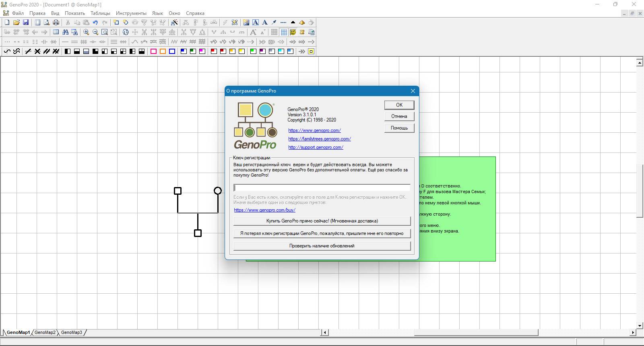
Task: Click the yellow square with inner box icon
Action: [x=311, y=51]
